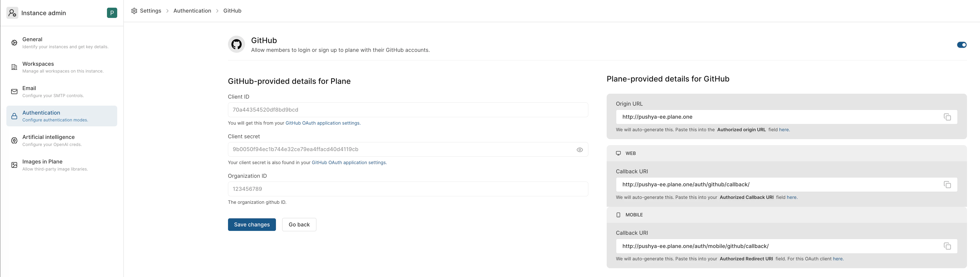Image resolution: width=980 pixels, height=277 pixels.
Task: Select the Workspaces sidebar icon
Action: 14,67
